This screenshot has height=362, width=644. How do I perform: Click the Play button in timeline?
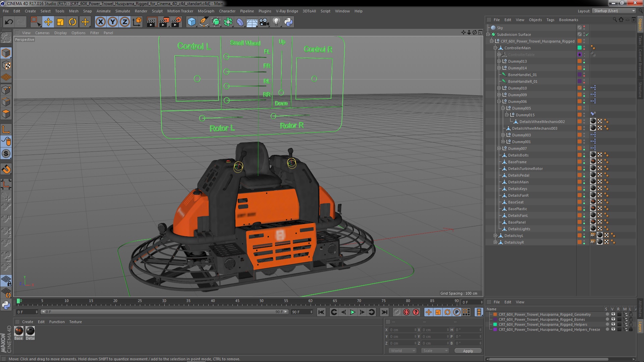[x=353, y=312]
